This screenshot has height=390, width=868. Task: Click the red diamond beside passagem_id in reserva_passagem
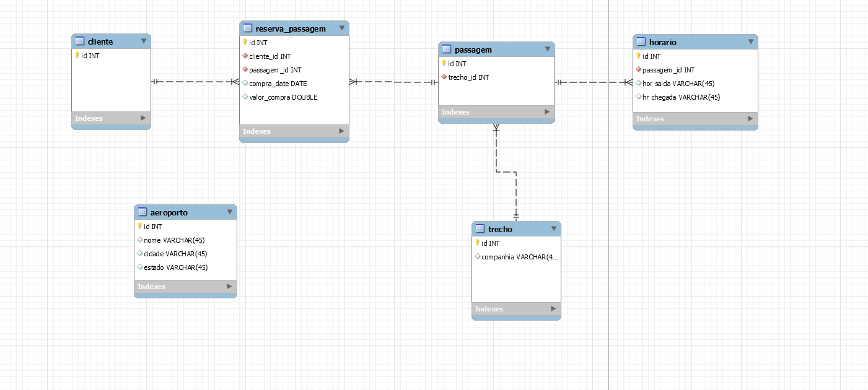point(245,69)
